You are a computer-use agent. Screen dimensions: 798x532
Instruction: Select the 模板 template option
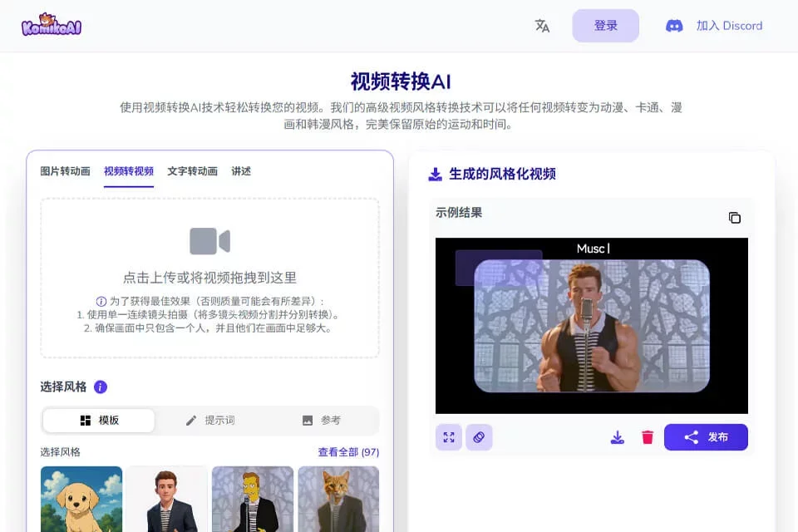99,421
